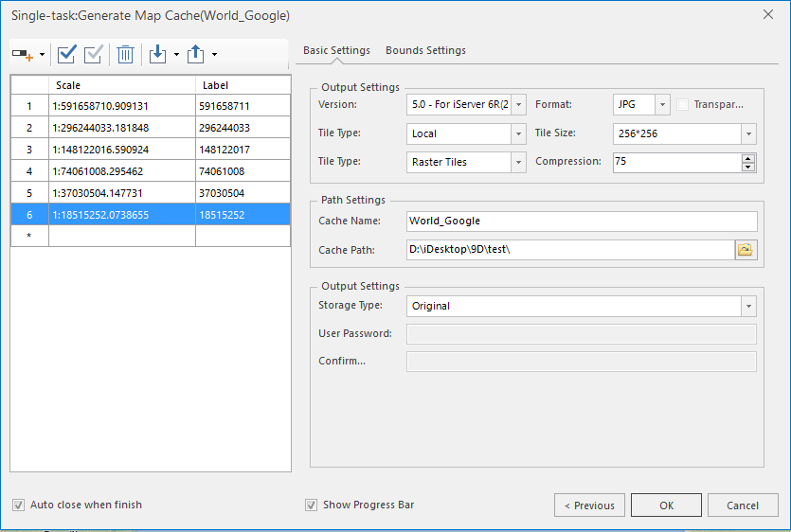Click the invert selection gray checkmark icon
Screen dimensions: 791x532
coord(93,54)
